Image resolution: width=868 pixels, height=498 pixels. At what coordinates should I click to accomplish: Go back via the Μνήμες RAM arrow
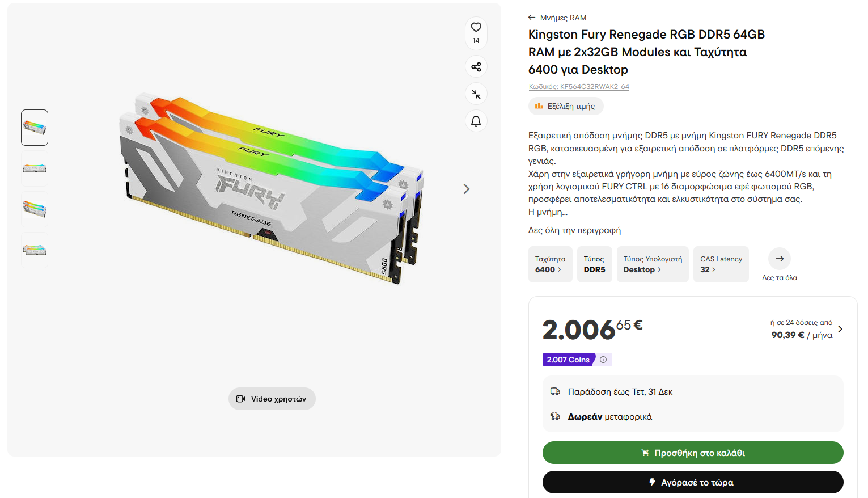532,18
